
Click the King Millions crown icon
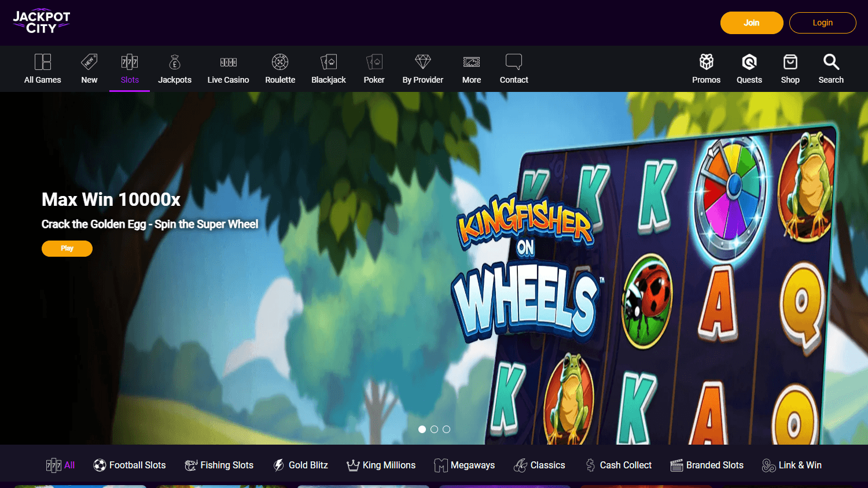[x=353, y=465]
